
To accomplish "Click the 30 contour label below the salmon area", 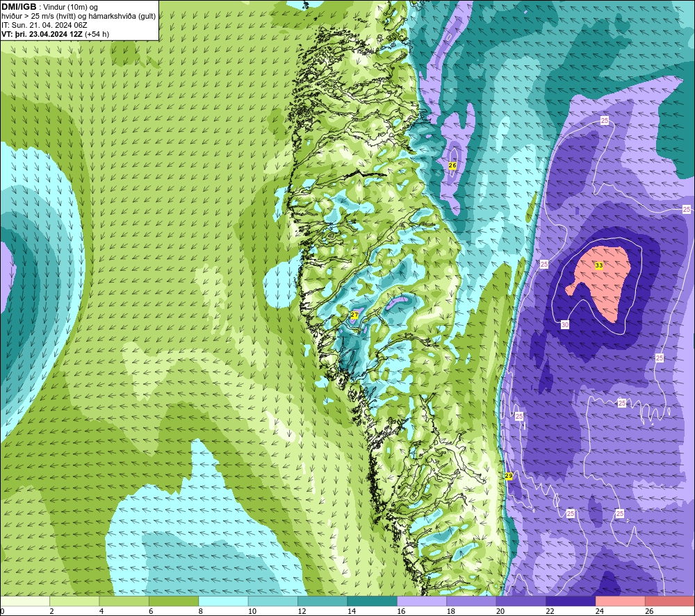I will point(564,324).
